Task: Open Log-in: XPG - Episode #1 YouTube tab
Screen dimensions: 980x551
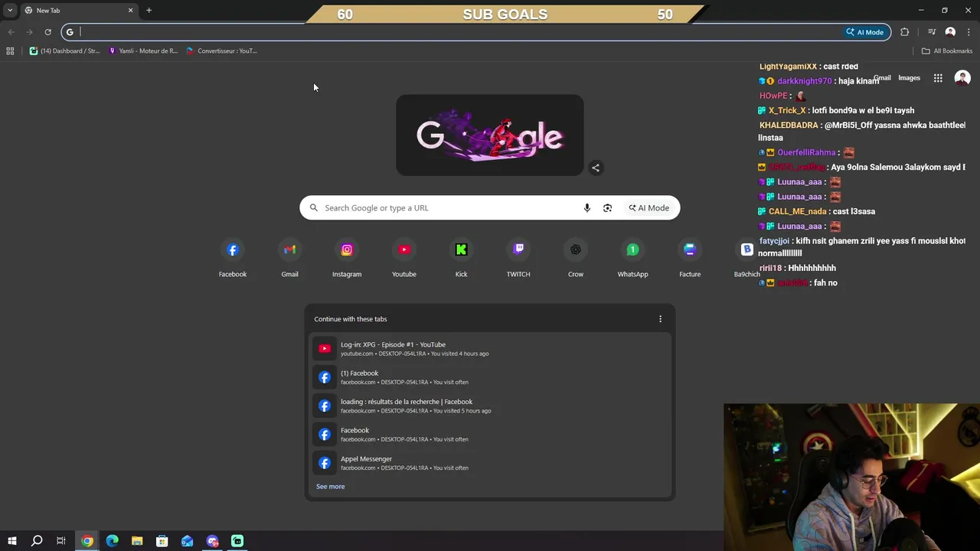Action: coord(490,349)
